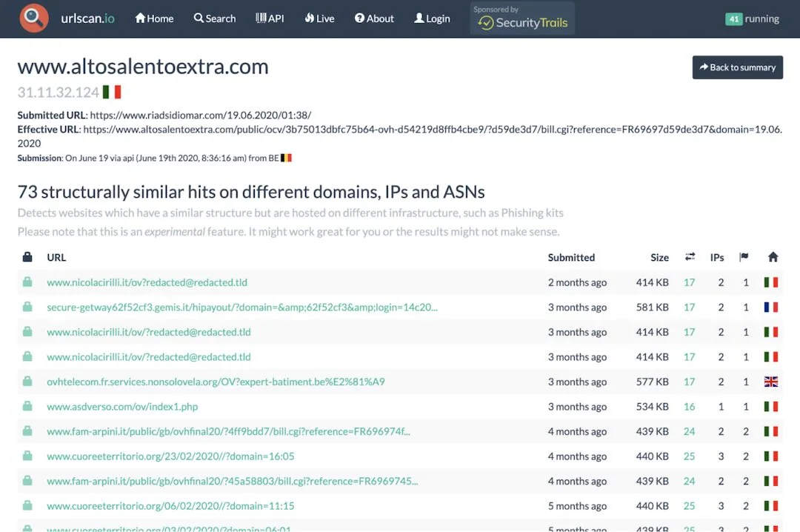Click the Belgian flag in Submission line
The height and width of the screenshot is (532, 800).
click(x=286, y=158)
